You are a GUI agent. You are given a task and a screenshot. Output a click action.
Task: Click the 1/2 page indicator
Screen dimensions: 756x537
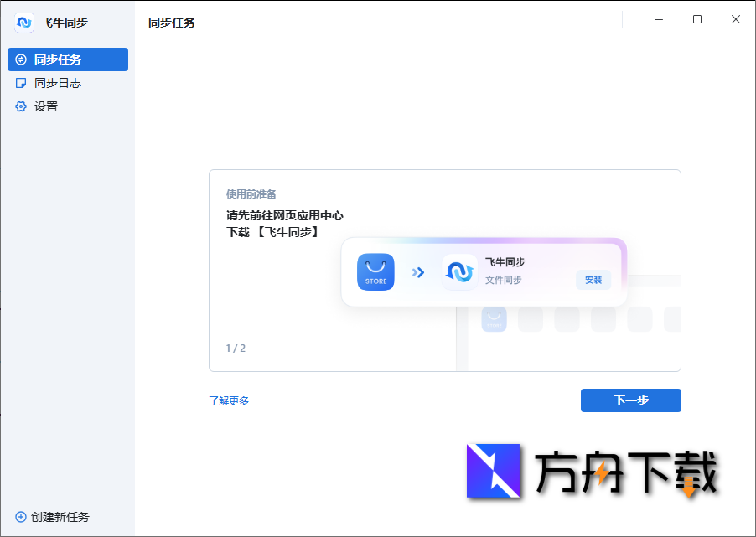click(235, 348)
